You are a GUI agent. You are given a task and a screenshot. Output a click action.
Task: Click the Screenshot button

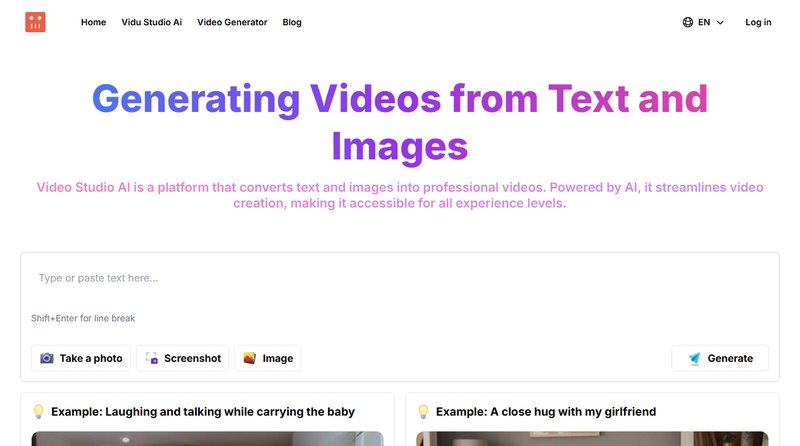(x=183, y=358)
